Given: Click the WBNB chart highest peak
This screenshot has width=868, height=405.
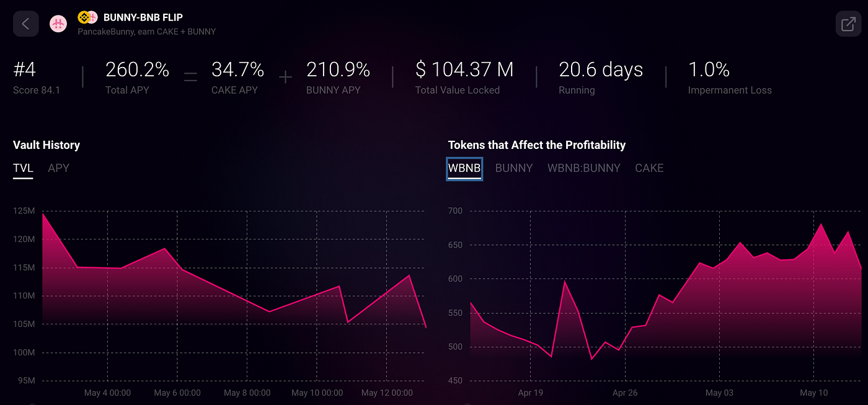Looking at the screenshot, I should [x=821, y=224].
